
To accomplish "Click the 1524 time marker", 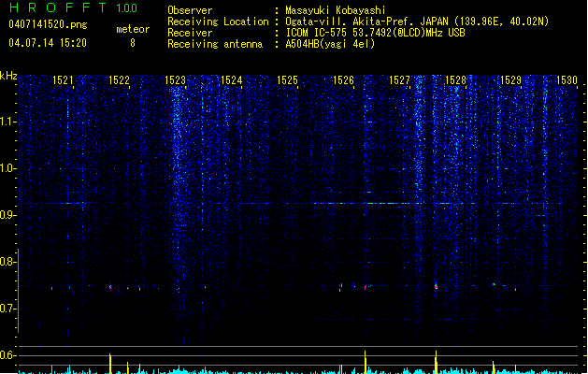I will 232,79.
